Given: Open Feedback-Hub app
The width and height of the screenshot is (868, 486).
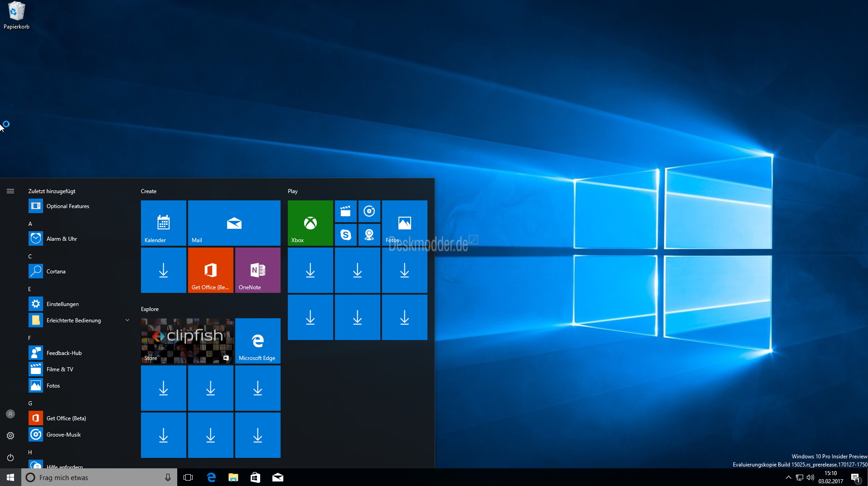Looking at the screenshot, I should (79, 353).
